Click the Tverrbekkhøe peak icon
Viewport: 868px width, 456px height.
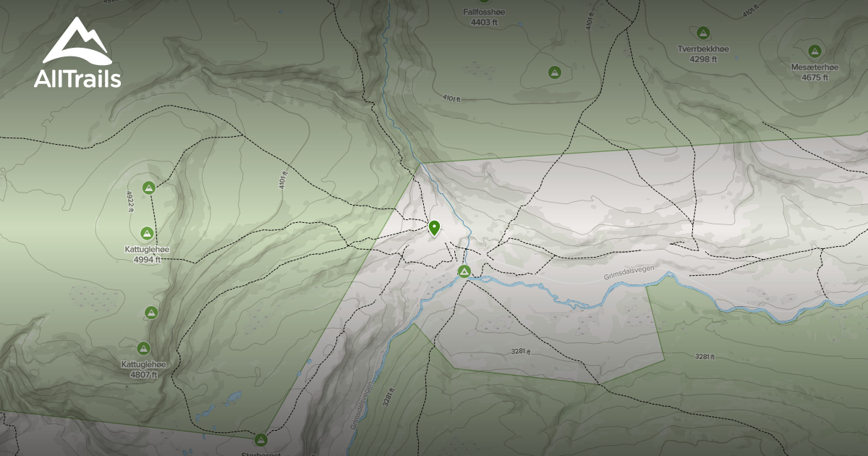pyautogui.click(x=702, y=33)
